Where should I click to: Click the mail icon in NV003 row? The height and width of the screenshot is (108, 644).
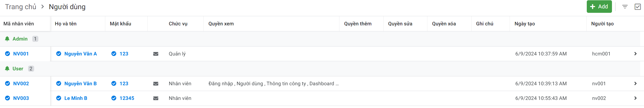156,98
